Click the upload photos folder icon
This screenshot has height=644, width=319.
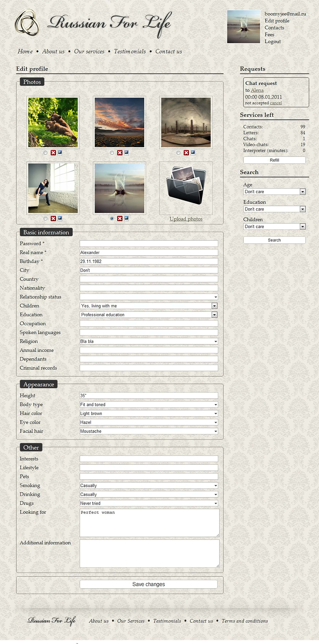pyautogui.click(x=186, y=185)
